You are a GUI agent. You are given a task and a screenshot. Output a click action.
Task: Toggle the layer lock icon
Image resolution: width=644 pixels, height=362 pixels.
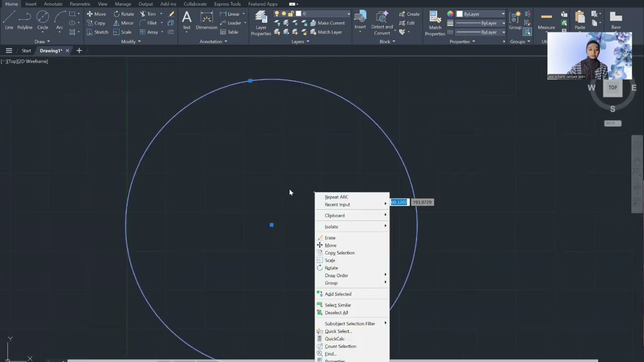[x=291, y=14]
